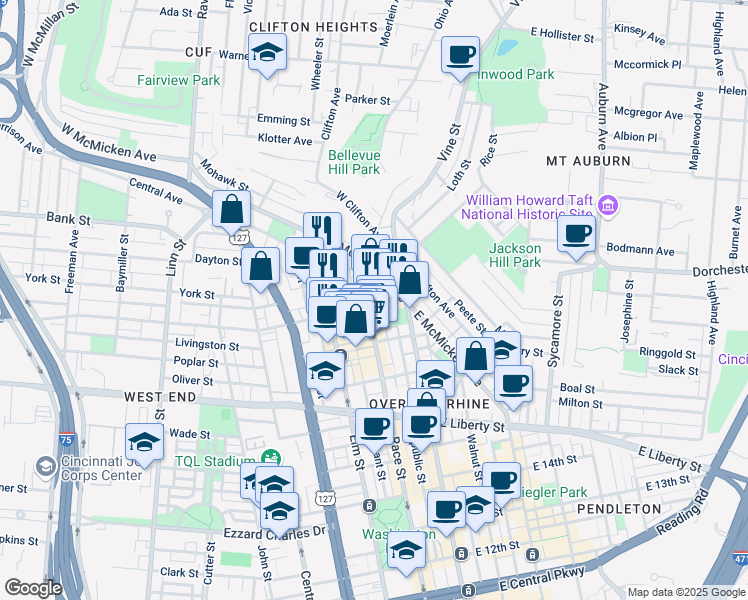Click the Livingston St label
The image size is (748, 600).
coord(207,344)
